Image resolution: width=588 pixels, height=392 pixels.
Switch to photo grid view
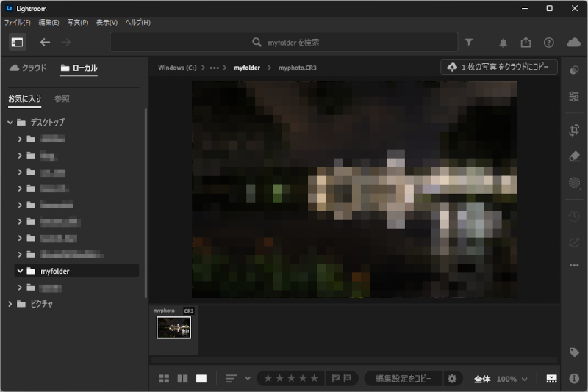164,379
